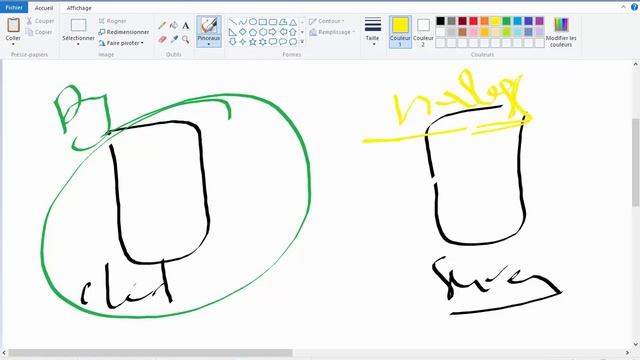Choose the six-point star shape
Image resolution: width=640 pixels, height=360 pixels.
pos(263,42)
